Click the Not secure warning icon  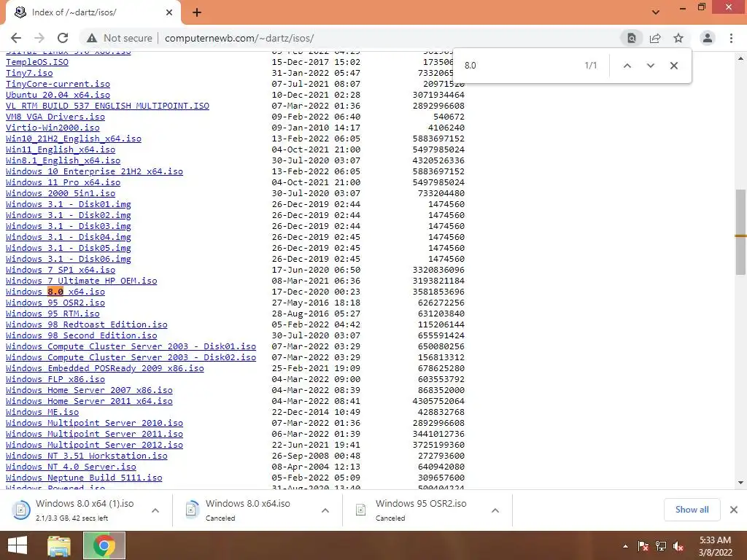[x=92, y=38]
